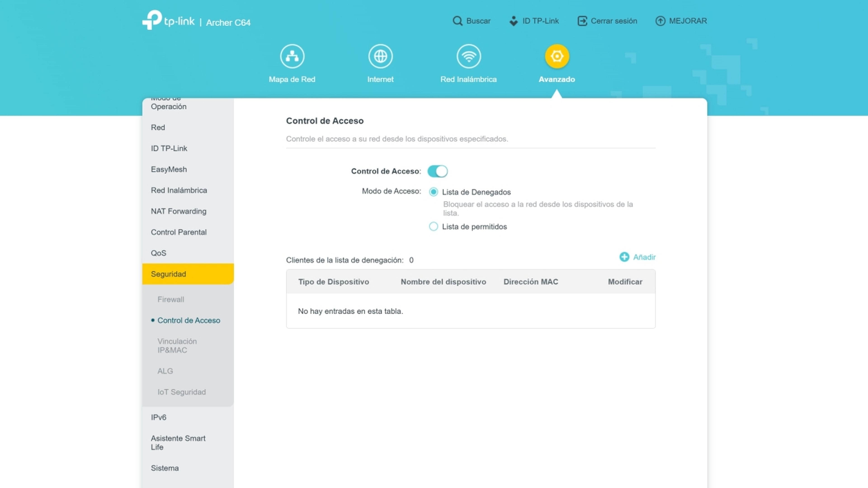Open the Control Parental menu item

coord(179,232)
